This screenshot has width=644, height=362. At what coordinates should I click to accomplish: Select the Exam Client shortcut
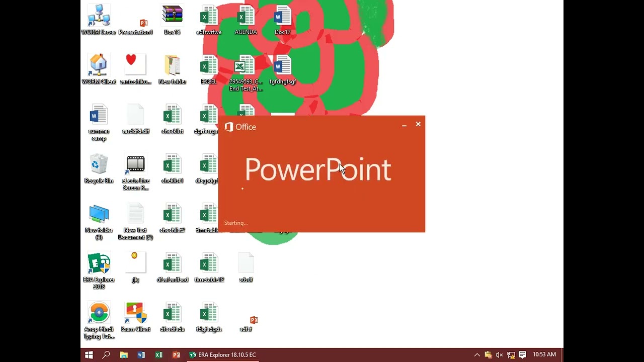click(135, 317)
